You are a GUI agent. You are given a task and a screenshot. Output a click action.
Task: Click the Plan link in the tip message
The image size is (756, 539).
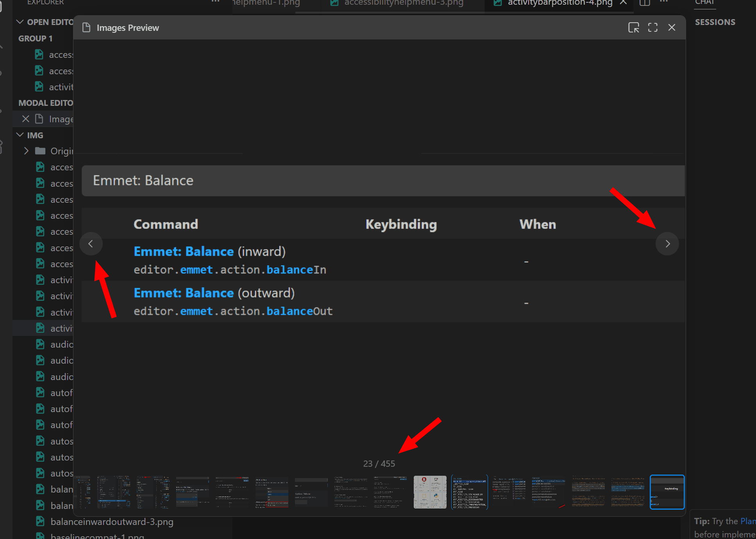748,521
